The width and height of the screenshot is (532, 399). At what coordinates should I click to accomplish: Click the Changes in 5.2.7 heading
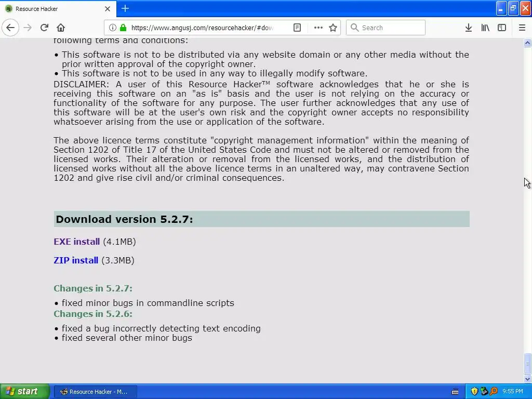[93, 288]
